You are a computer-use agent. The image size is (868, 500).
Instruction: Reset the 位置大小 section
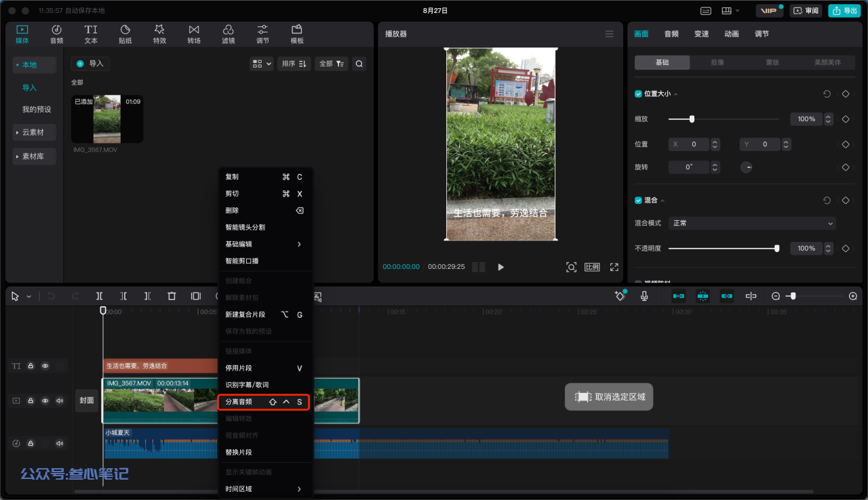pos(827,94)
